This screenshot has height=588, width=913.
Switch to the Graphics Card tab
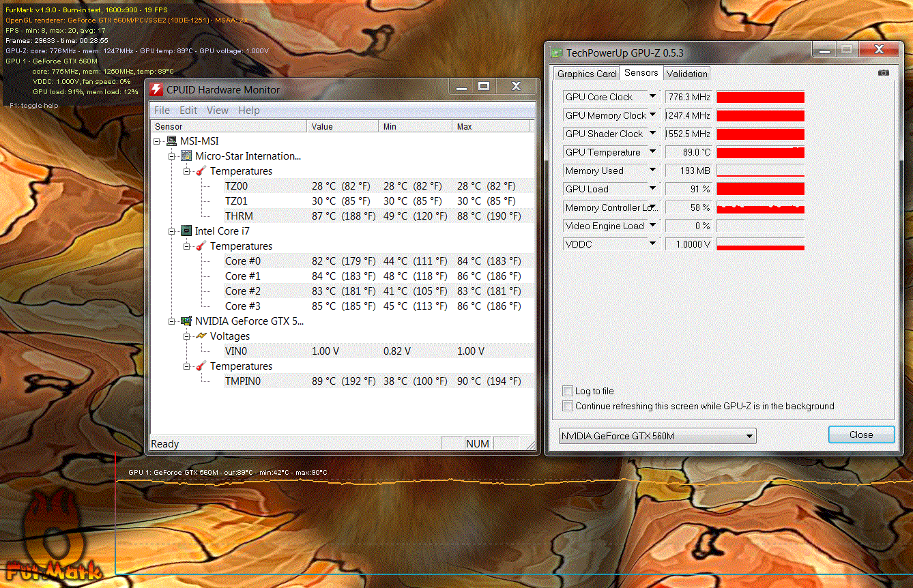point(586,74)
